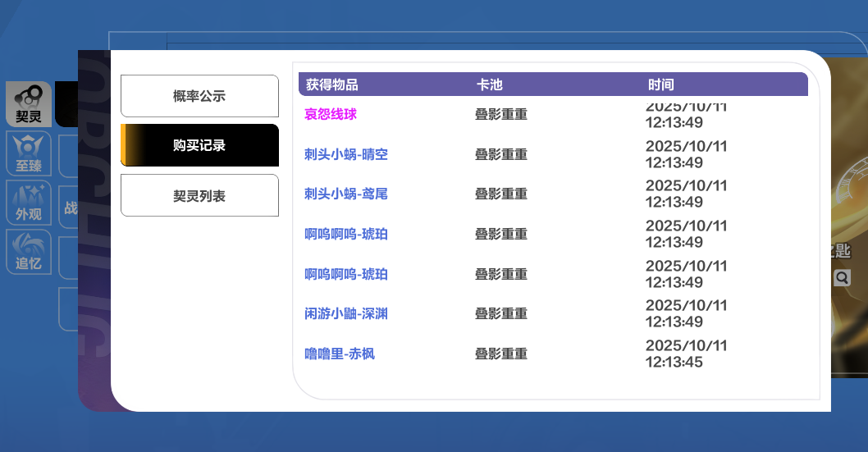Open the 刺头小蜗-晴空 item entry
This screenshot has height=452, width=868.
[x=345, y=154]
